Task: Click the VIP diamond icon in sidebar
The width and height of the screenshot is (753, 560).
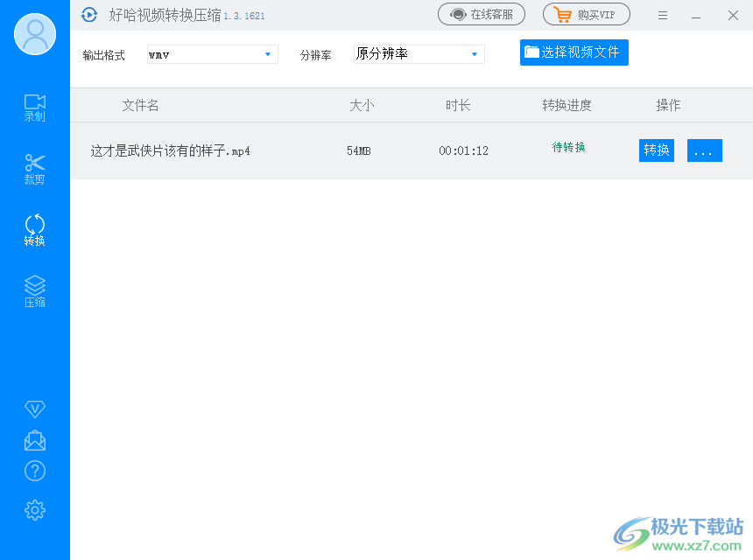Action: (x=34, y=409)
